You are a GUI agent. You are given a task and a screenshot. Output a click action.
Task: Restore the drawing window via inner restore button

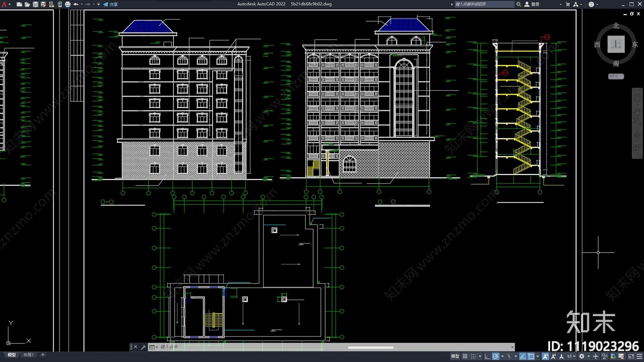tap(632, 14)
